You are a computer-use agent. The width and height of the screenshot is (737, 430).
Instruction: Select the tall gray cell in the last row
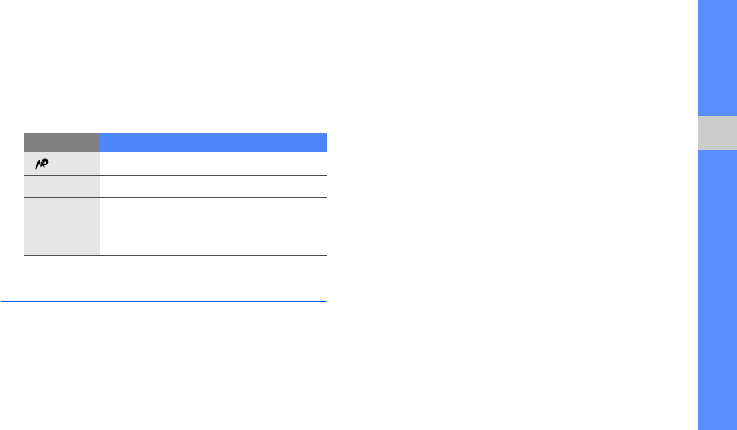coord(62,227)
